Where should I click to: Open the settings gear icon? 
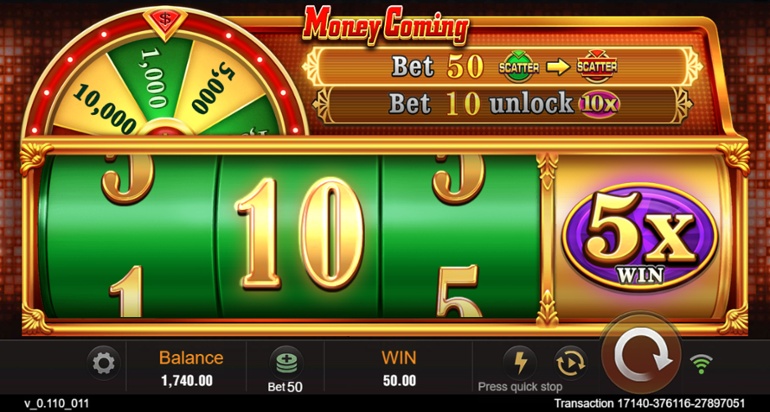point(104,363)
